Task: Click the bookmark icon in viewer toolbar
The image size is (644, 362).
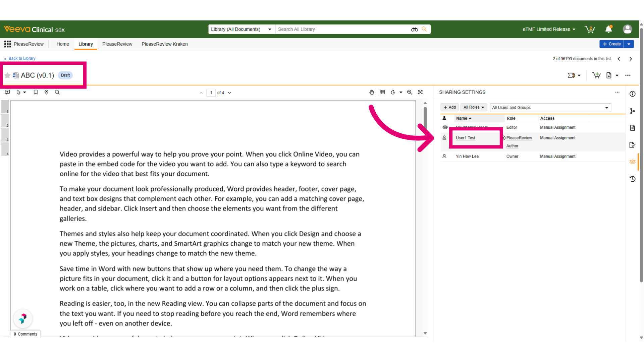Action: click(x=36, y=92)
